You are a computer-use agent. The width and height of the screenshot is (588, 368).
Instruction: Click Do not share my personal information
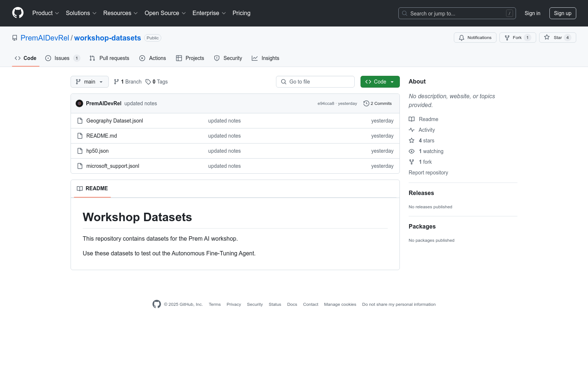point(399,304)
